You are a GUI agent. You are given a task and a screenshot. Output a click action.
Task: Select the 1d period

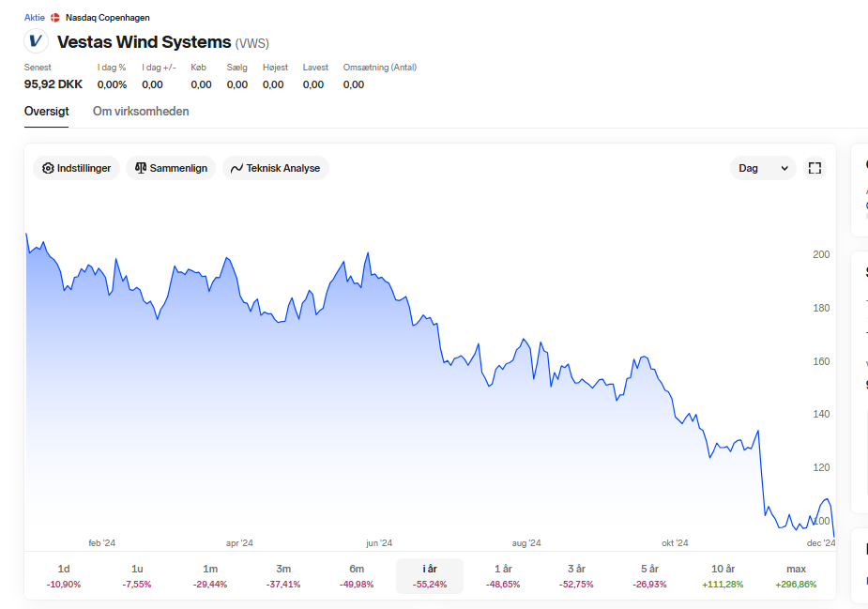click(x=64, y=576)
